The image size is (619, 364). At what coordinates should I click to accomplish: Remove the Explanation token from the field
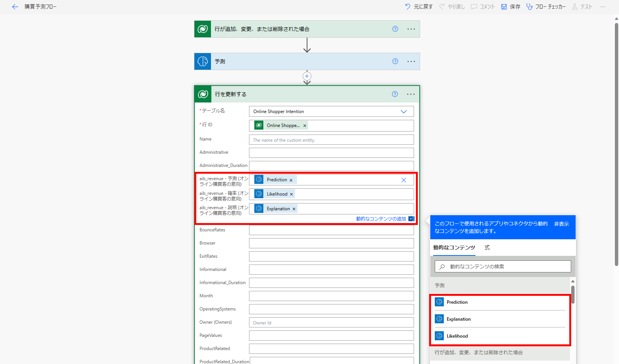pos(294,209)
